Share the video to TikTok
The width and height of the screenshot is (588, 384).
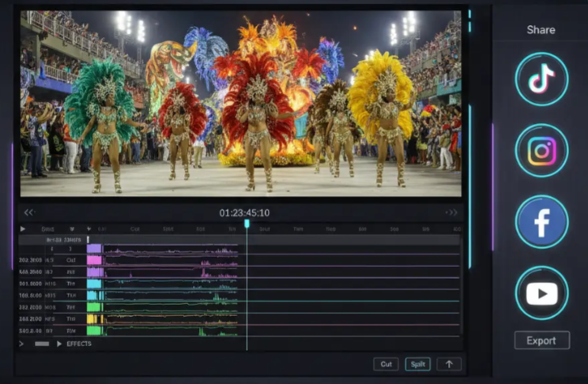pos(541,79)
